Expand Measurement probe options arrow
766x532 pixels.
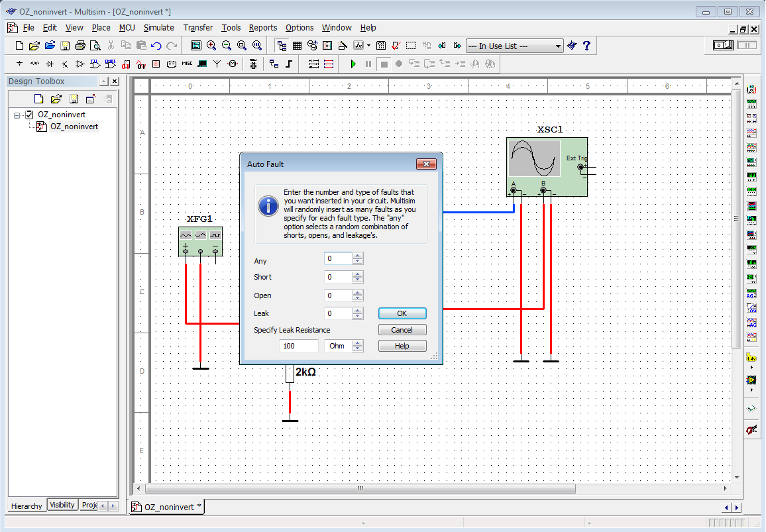coord(751,367)
